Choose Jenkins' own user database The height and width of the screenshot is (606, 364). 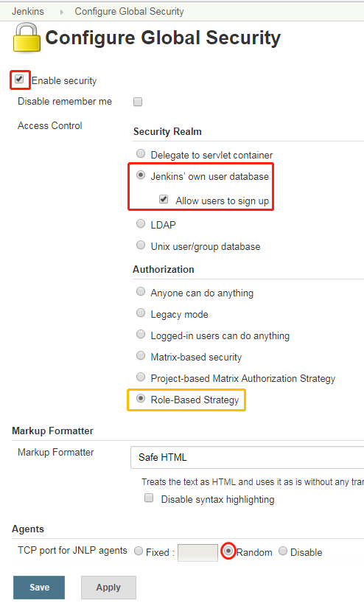141,175
